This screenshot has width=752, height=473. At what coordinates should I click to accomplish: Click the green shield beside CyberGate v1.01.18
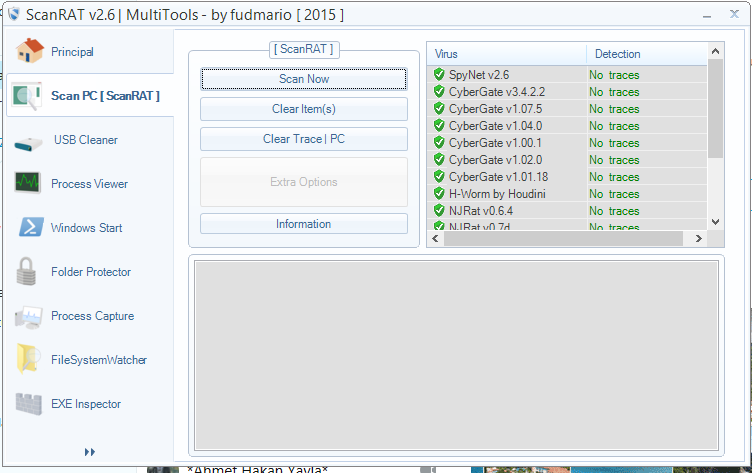[439, 176]
